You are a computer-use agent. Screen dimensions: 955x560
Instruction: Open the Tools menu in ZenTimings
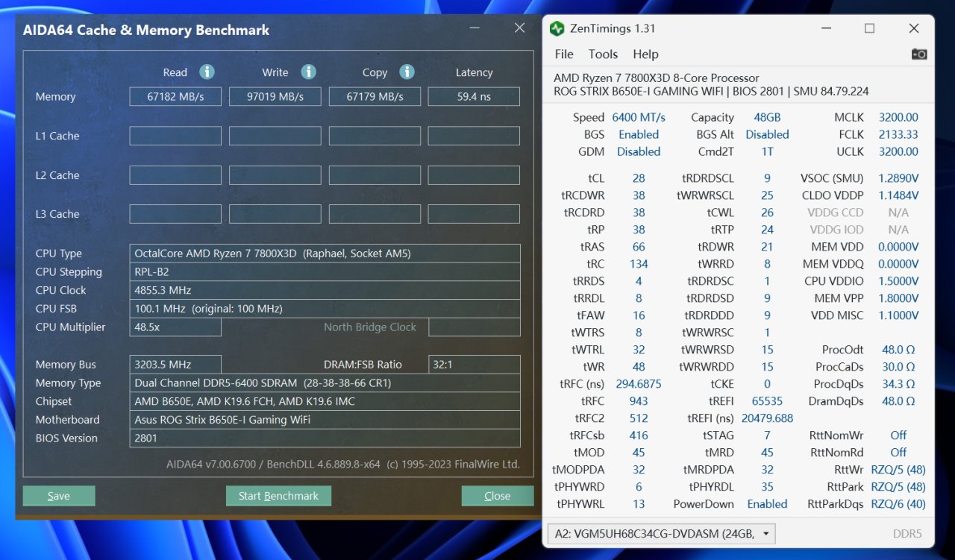pos(603,54)
